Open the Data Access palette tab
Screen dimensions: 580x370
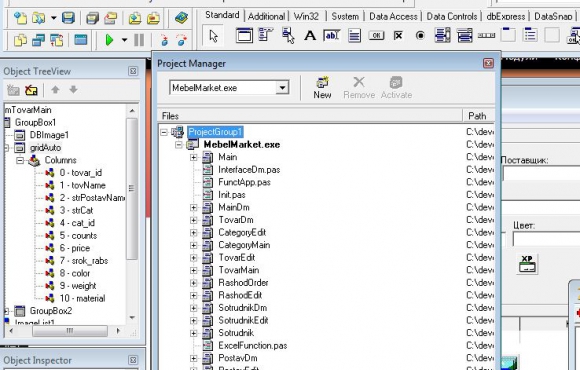pyautogui.click(x=393, y=16)
